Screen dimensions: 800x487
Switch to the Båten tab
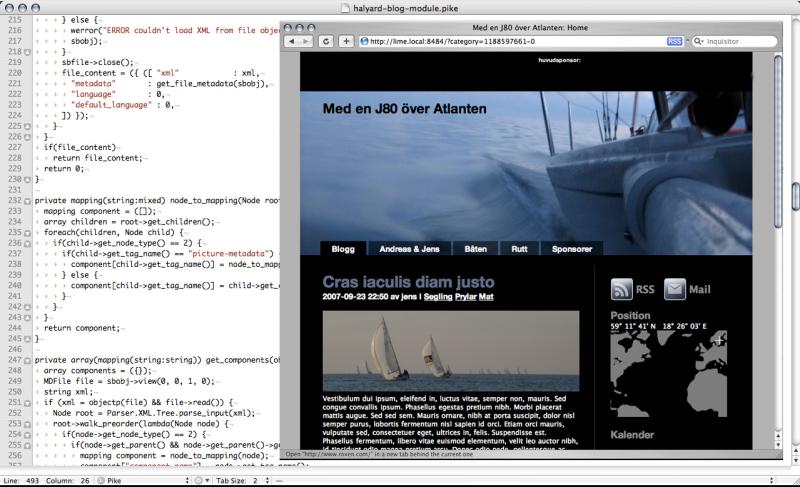tap(478, 249)
